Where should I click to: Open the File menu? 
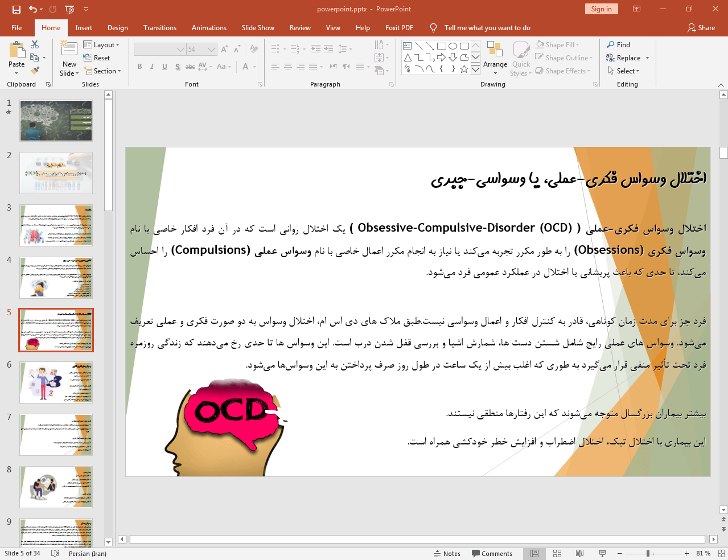(17, 28)
